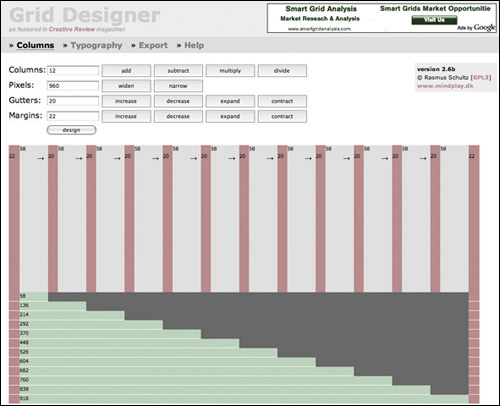
Task: Expand the Gutters
Action: (x=230, y=101)
